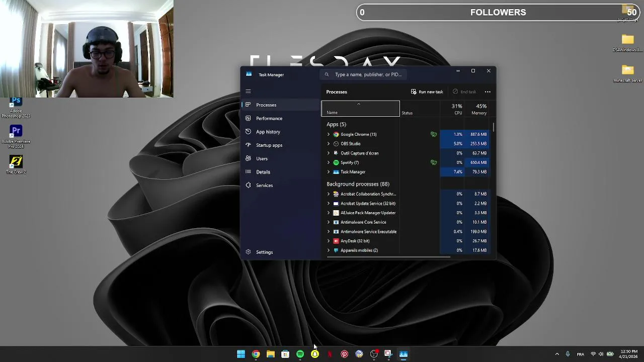
Task: Expand the Appareils mobiles (2) group
Action: coord(329,250)
